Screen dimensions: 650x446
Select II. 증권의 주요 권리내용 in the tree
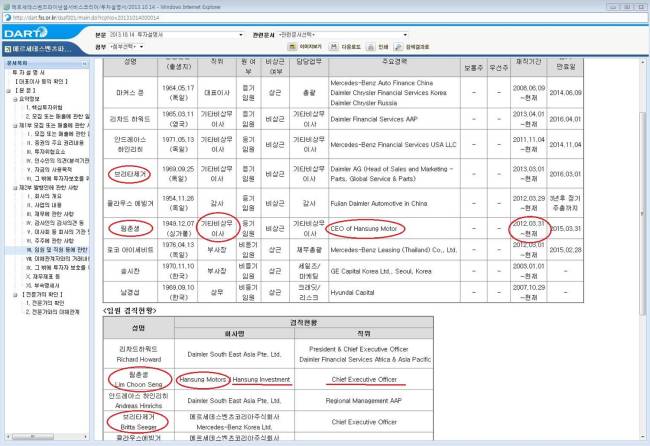point(55,143)
